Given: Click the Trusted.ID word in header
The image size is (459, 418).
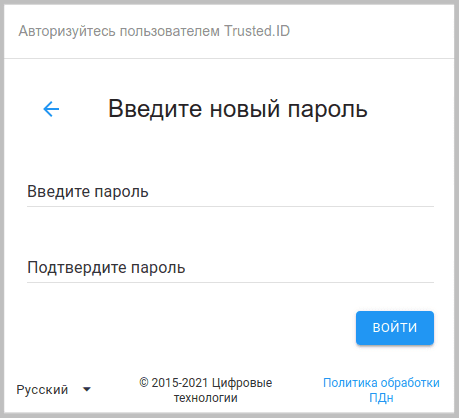Looking at the screenshot, I should pyautogui.click(x=257, y=31).
